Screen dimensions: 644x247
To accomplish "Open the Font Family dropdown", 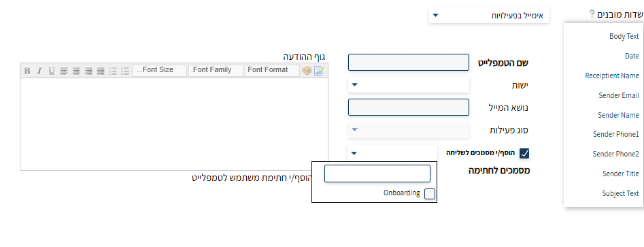I will coord(216,70).
